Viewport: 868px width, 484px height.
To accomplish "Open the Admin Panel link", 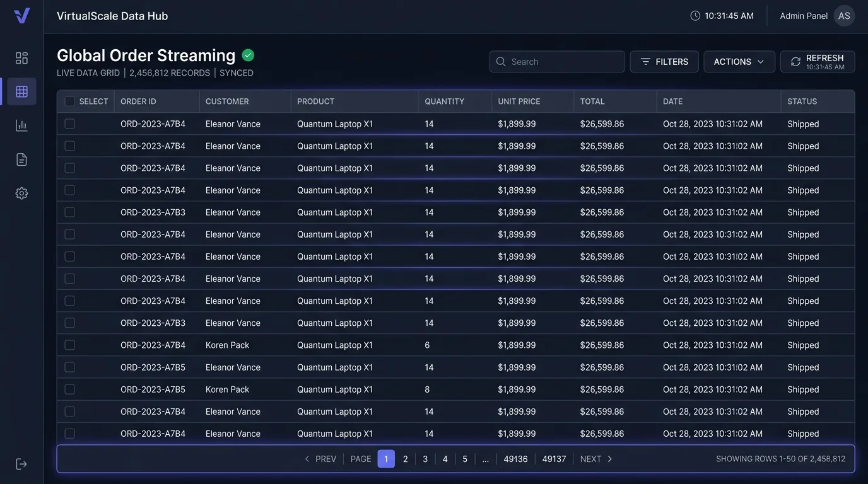I will click(x=804, y=16).
